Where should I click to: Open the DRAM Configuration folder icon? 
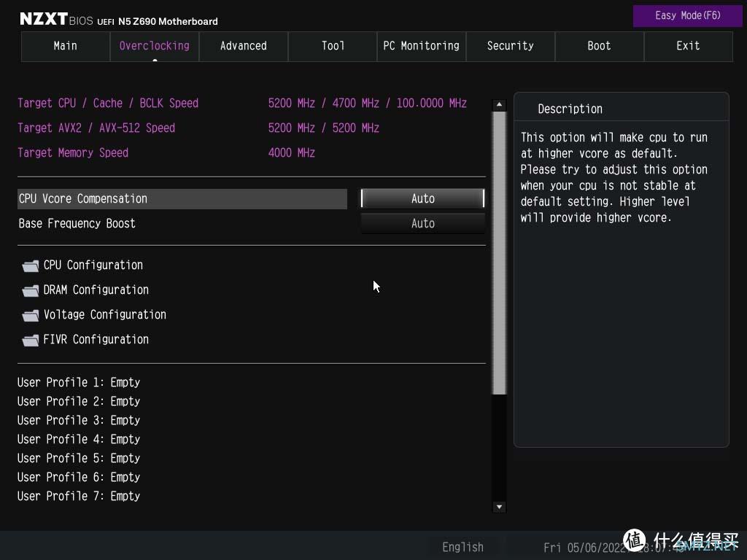click(31, 291)
